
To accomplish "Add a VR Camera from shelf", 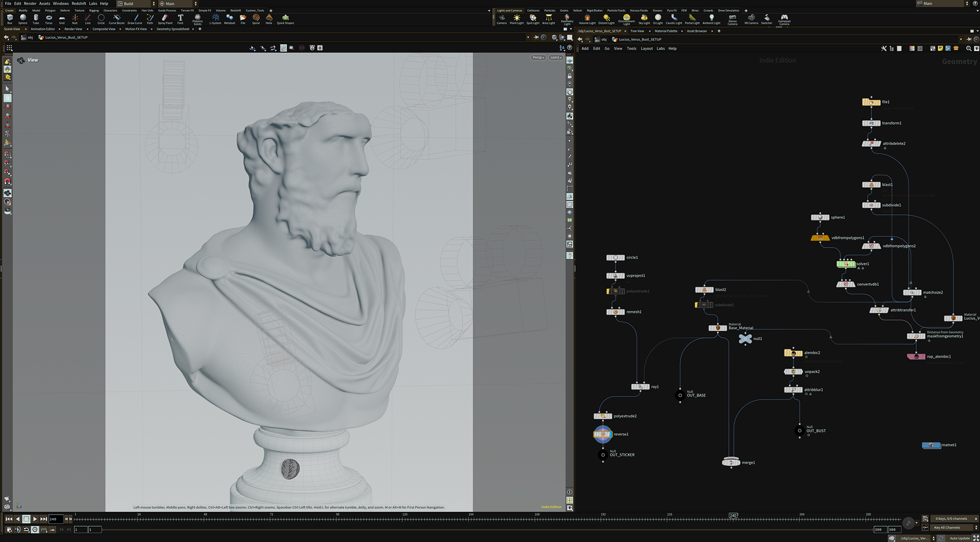I will click(751, 19).
